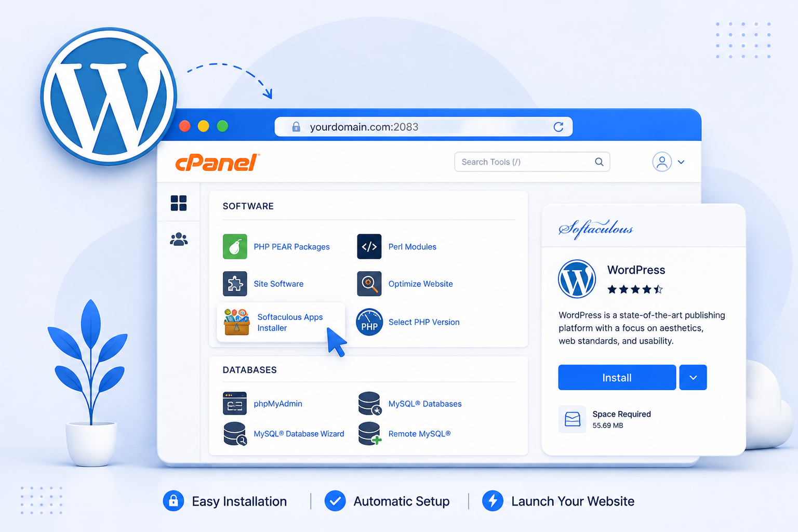Click the WordPress star rating
798x532 pixels.
(x=635, y=289)
